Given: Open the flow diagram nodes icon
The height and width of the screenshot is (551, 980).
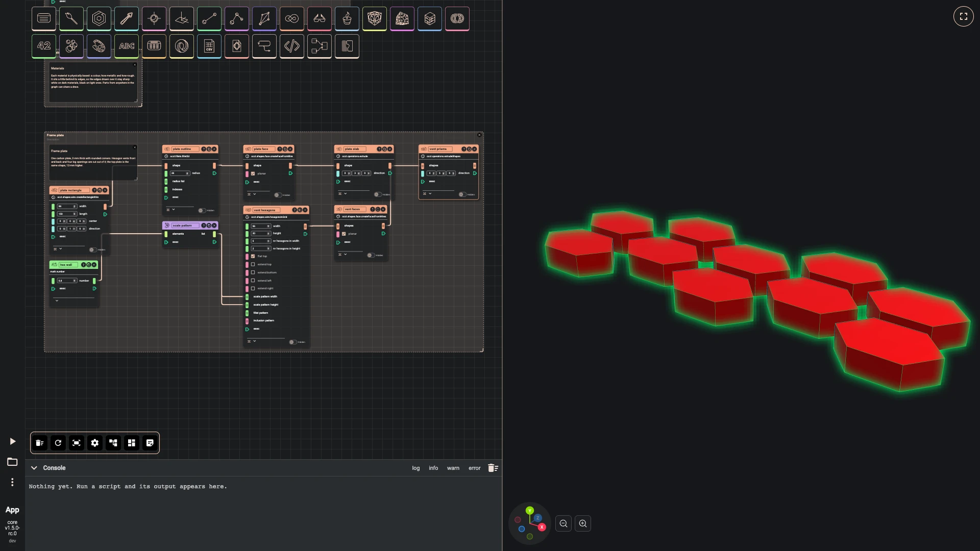Looking at the screenshot, I should click(x=320, y=46).
